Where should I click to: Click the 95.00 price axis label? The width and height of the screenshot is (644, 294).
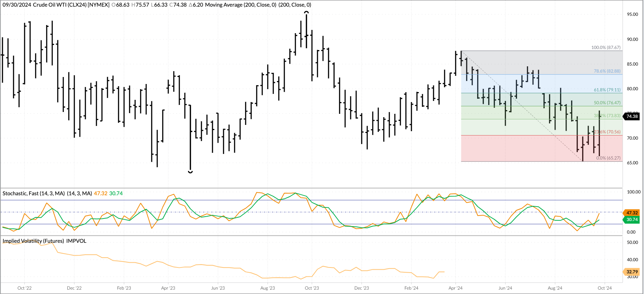click(x=632, y=14)
